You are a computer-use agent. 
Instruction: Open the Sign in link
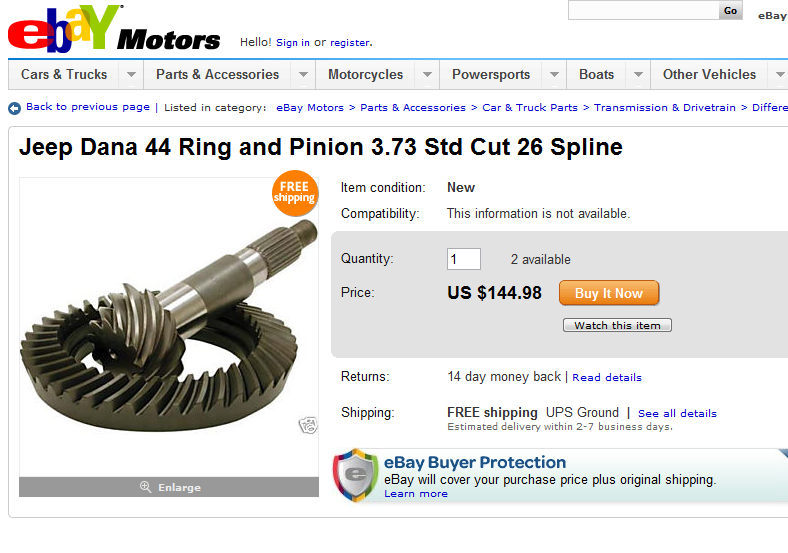click(x=293, y=43)
